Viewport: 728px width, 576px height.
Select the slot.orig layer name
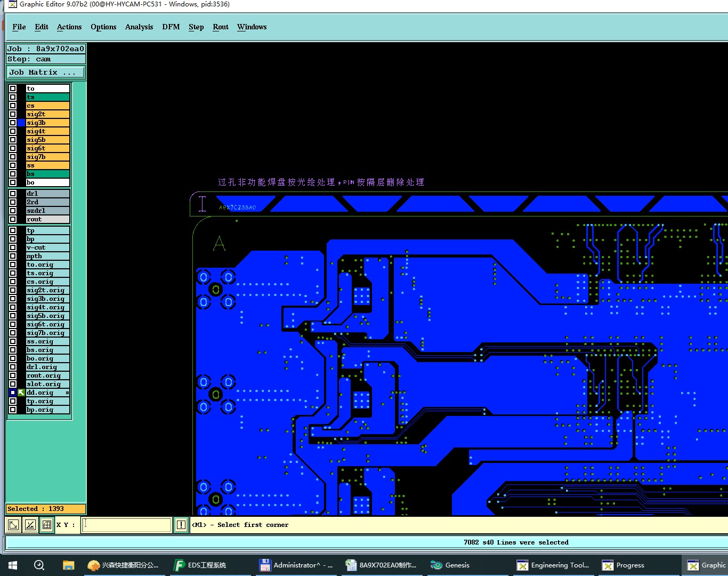click(48, 384)
